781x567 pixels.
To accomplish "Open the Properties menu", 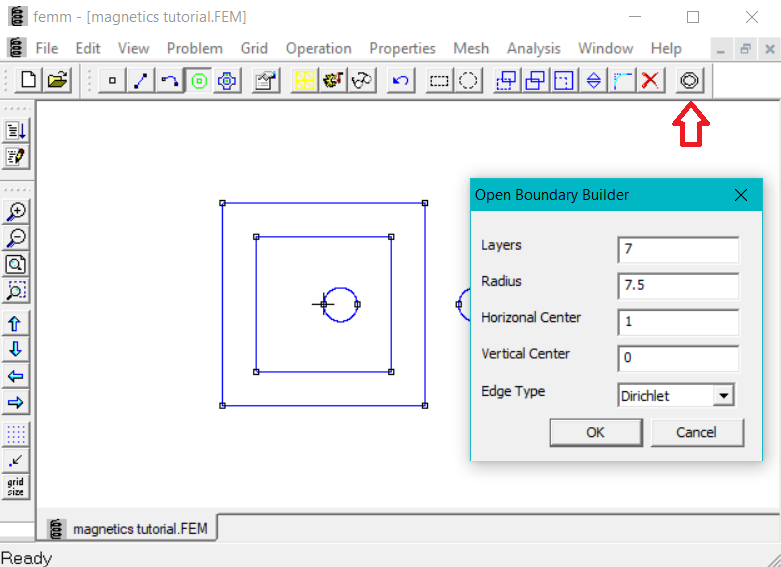I will [402, 48].
